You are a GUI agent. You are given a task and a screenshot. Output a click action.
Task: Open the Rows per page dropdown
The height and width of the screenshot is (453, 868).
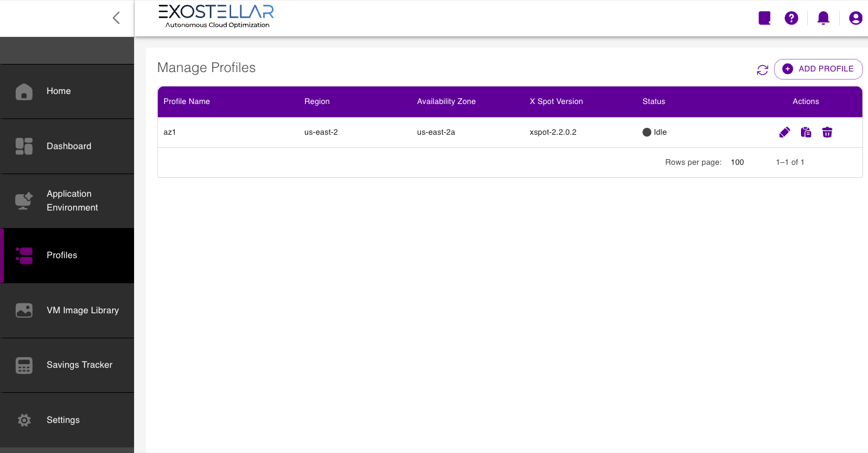pos(738,162)
